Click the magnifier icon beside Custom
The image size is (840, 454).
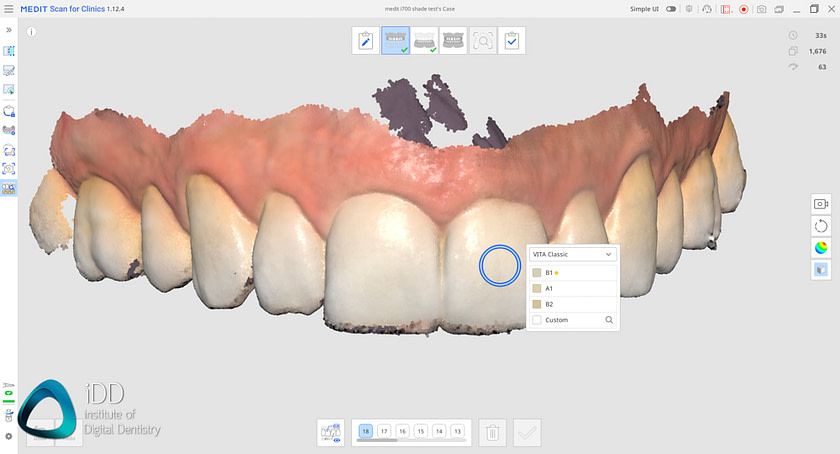[608, 320]
